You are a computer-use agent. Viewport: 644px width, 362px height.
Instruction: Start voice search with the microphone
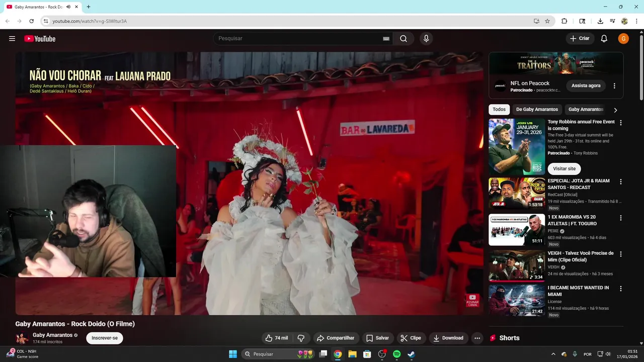tap(426, 39)
